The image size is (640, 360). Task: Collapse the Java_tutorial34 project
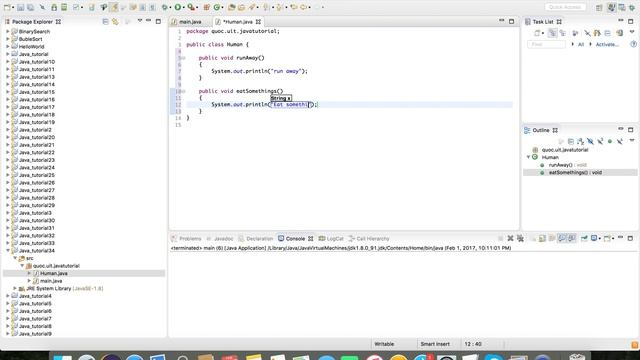[x=8, y=251]
